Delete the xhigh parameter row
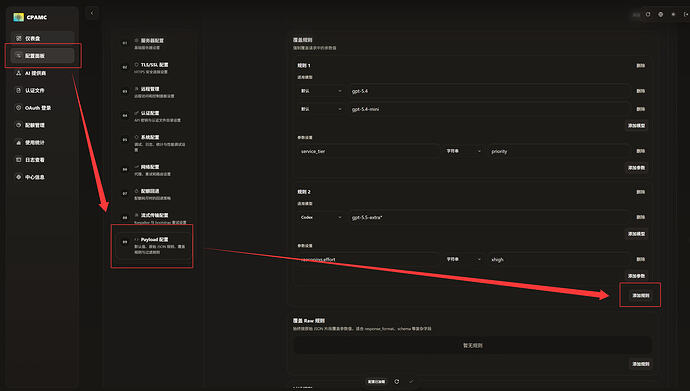 click(x=640, y=259)
